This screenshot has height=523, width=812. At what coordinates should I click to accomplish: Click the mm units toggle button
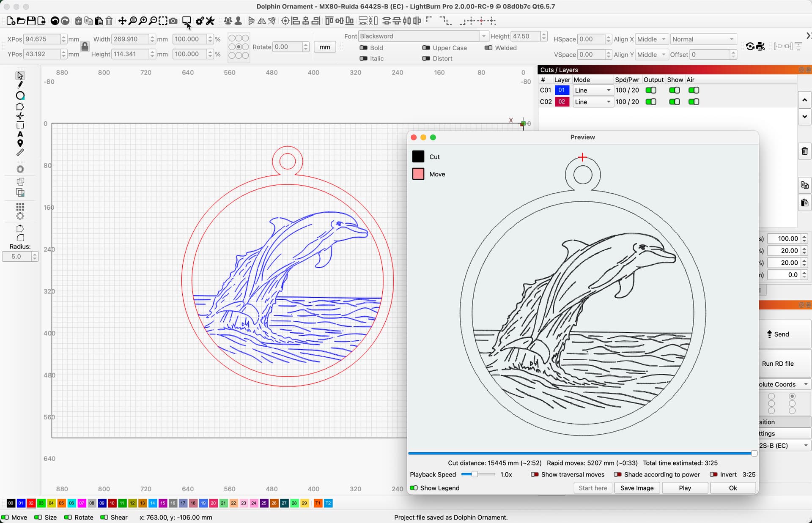coord(325,47)
